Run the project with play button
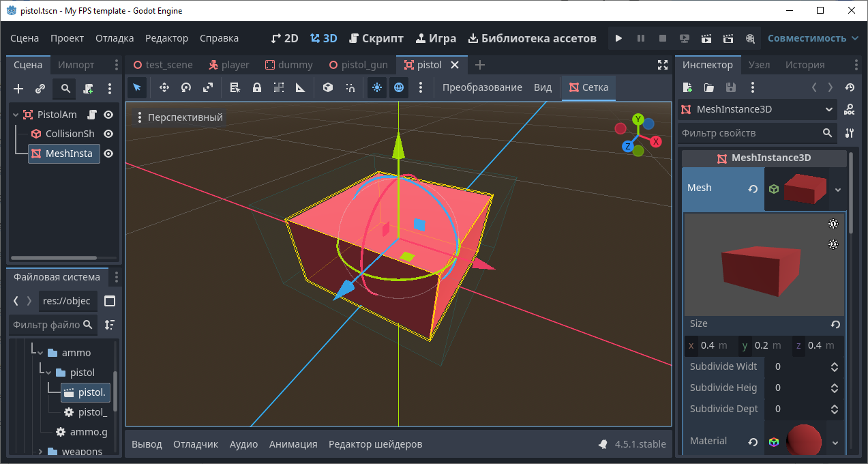Viewport: 868px width, 464px height. (618, 38)
